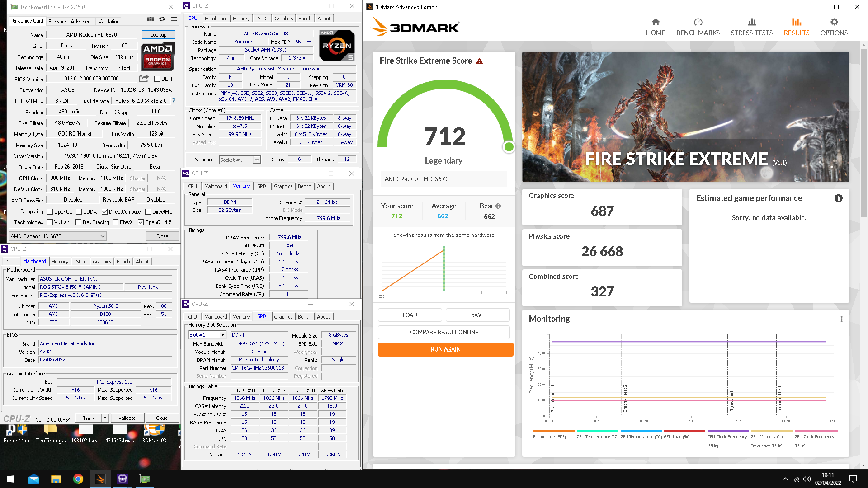The height and width of the screenshot is (488, 868).
Task: Open the About tab in CPU-Z Mainboard window
Action: pyautogui.click(x=142, y=262)
